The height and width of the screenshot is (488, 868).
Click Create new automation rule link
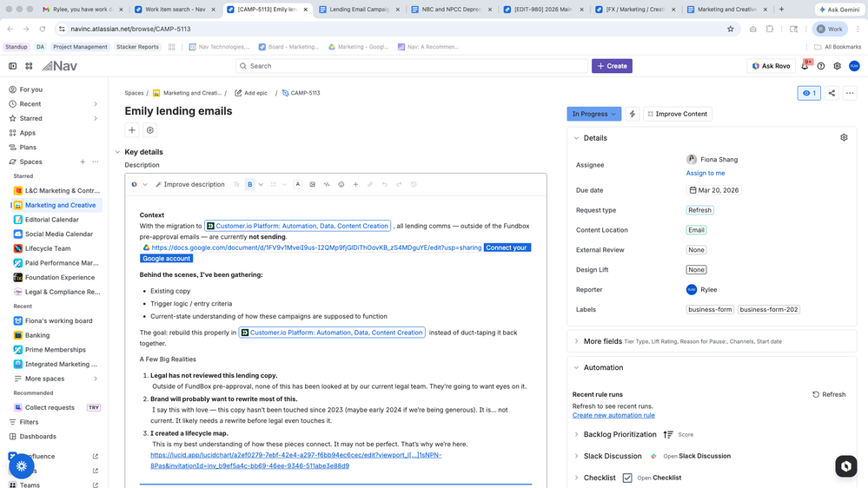(x=613, y=415)
